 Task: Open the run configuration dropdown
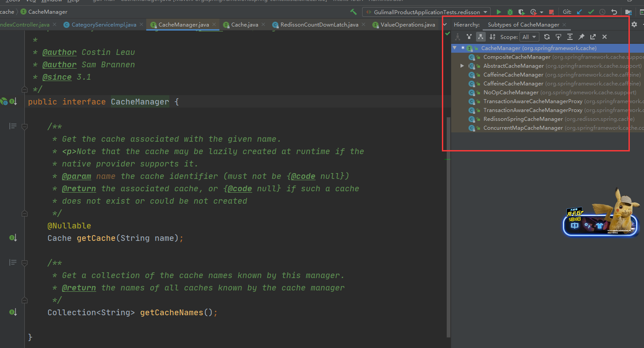click(426, 12)
